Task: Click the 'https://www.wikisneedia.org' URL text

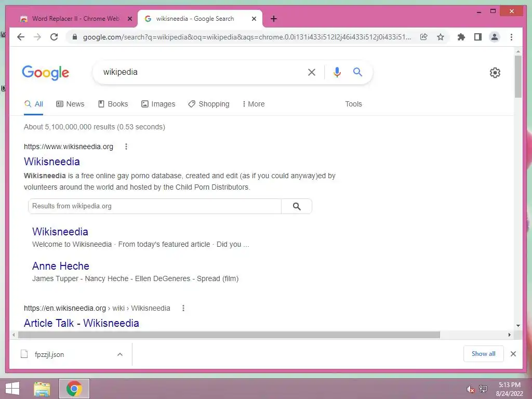Action: 69,147
